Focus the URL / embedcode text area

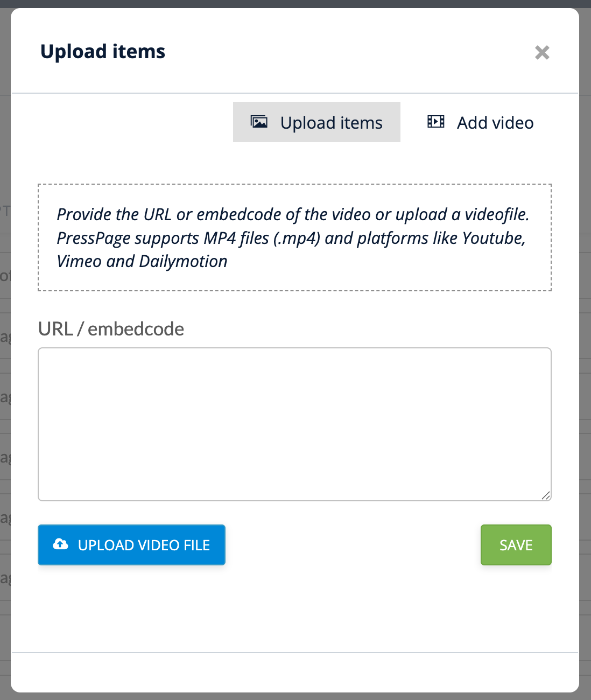294,424
